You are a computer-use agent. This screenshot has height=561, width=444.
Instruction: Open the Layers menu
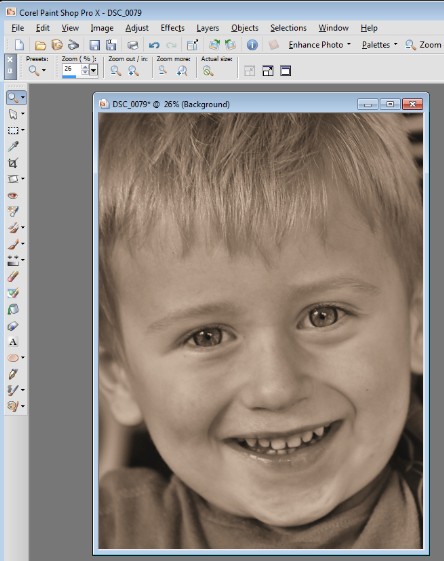[x=208, y=28]
